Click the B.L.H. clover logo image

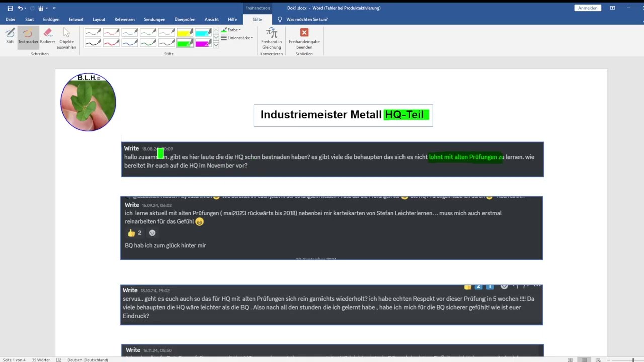pos(88,102)
